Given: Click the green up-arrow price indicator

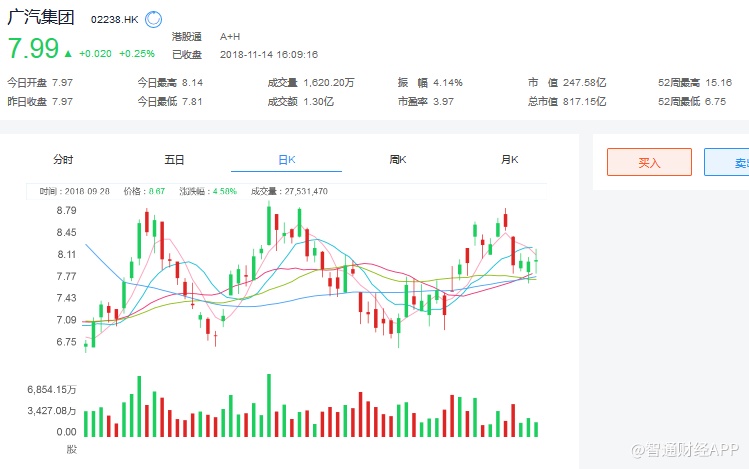Looking at the screenshot, I should (x=68, y=53).
